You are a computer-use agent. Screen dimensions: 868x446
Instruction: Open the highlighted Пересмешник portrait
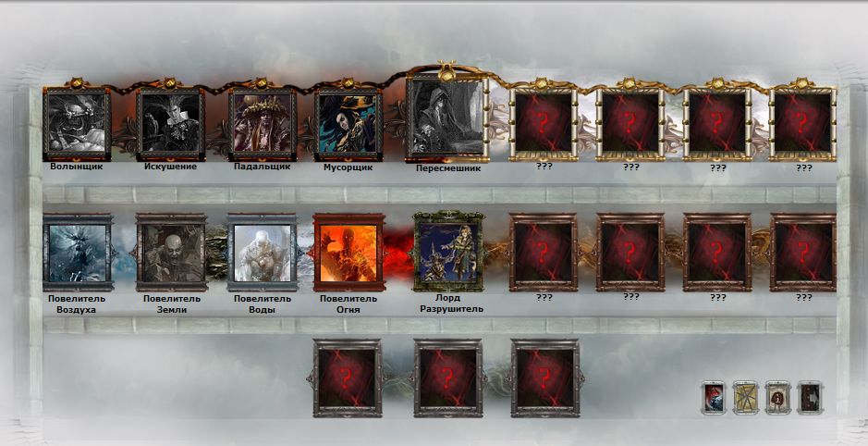click(x=447, y=118)
